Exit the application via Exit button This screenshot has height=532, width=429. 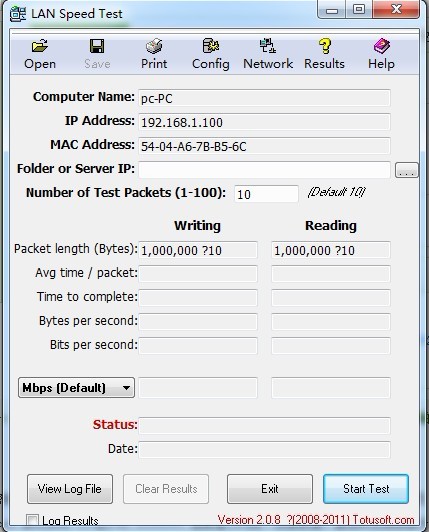(x=270, y=489)
